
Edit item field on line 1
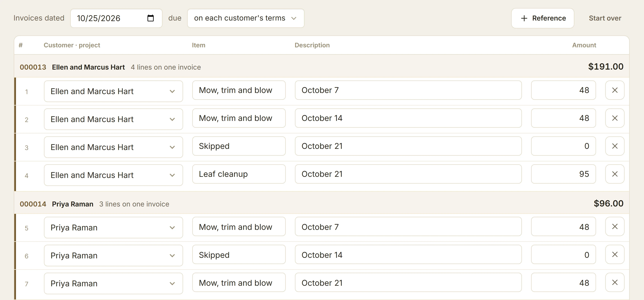point(239,90)
